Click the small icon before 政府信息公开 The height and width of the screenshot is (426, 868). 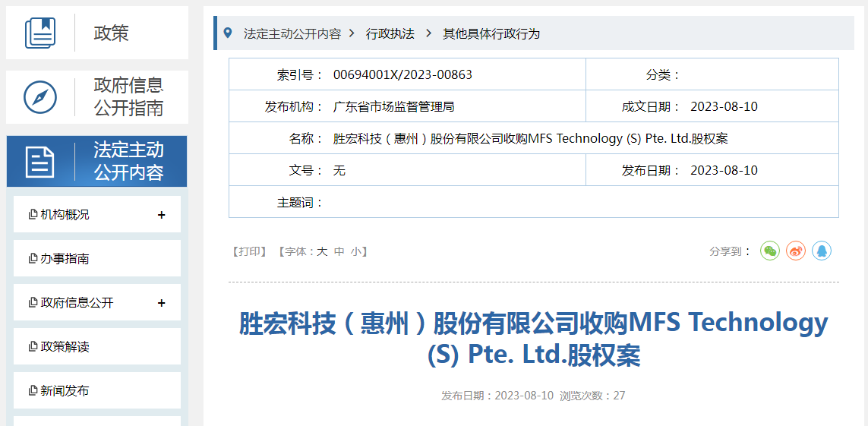coord(33,303)
